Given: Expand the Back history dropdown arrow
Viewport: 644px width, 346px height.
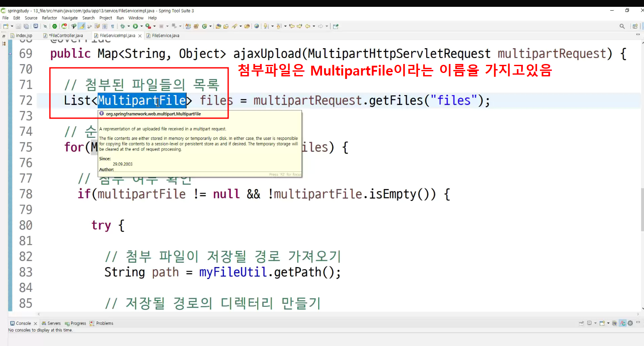Looking at the screenshot, I should click(x=314, y=26).
